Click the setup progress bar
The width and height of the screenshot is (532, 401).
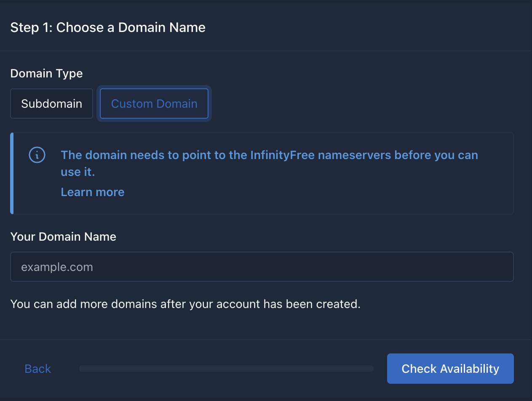226,369
